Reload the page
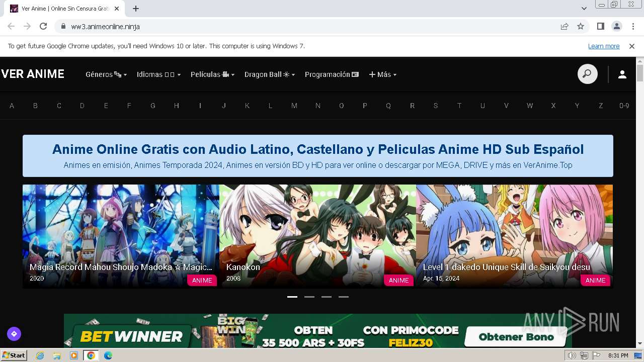Screen dimensions: 644x362 click(x=43, y=26)
